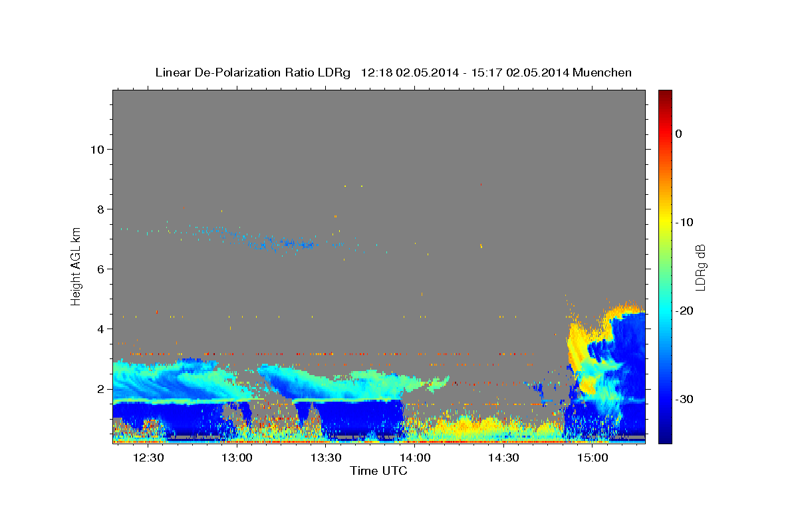Viewport: 798px width, 532px height.
Task: Click the 'LDRg dB' colorbar label
Action: [700, 267]
